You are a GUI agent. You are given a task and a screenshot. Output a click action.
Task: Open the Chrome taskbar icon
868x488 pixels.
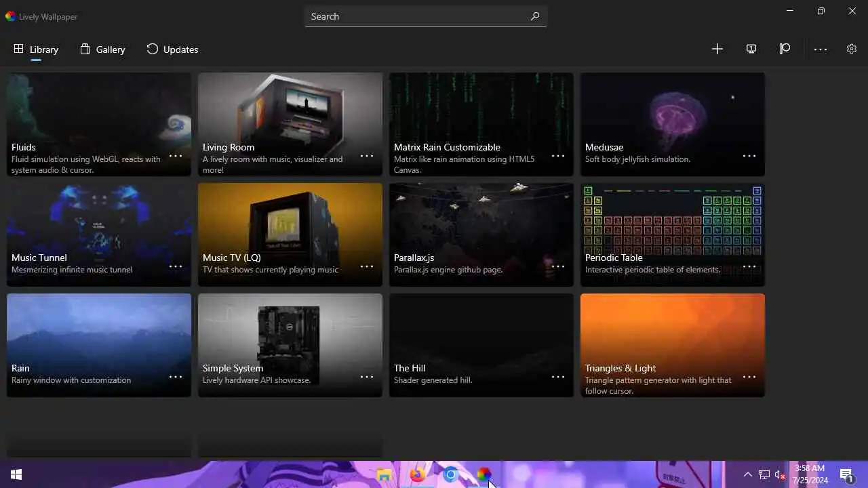click(451, 474)
